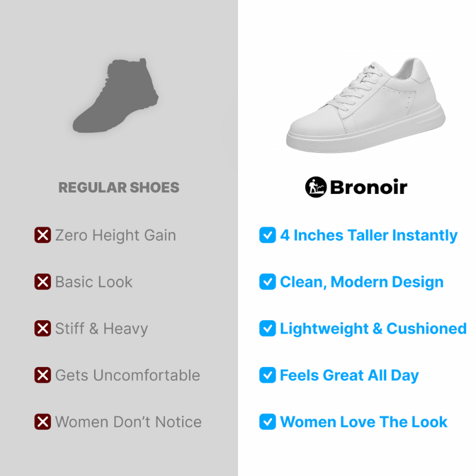Click the blue checkbox for Clean, Modern Design
This screenshot has height=476, width=476.
coord(267,281)
